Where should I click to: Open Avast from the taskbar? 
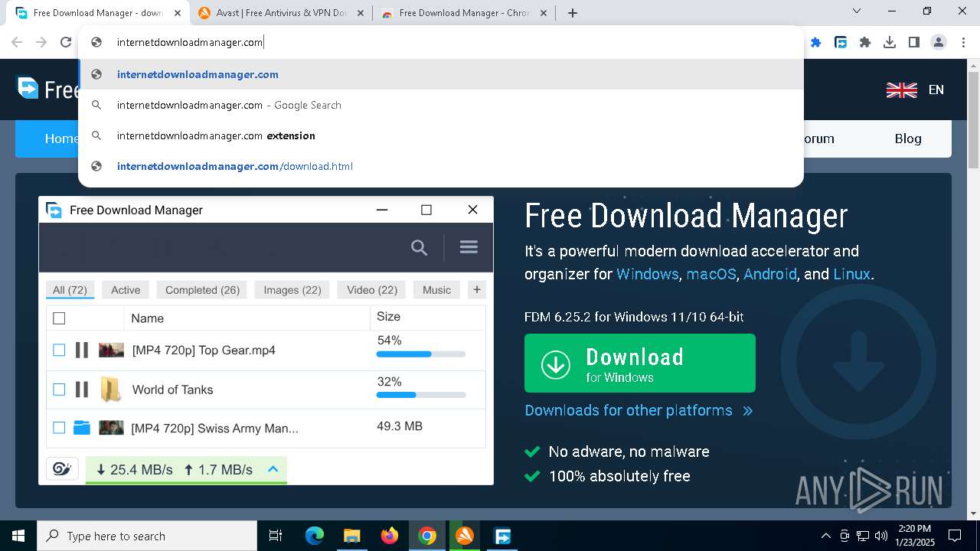pos(465,536)
